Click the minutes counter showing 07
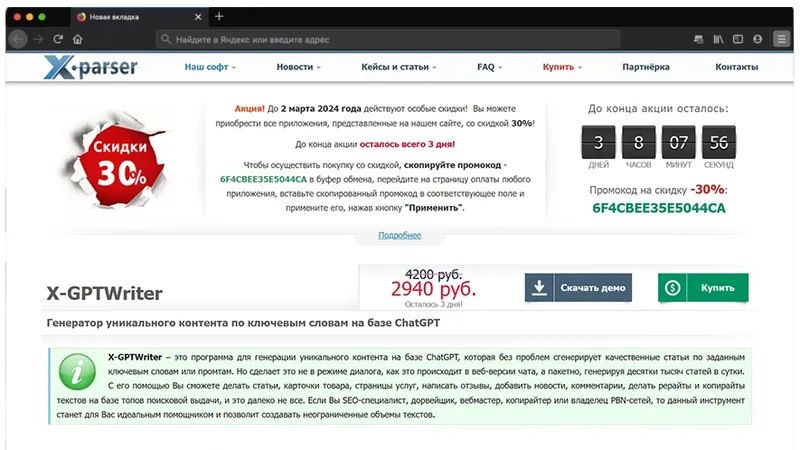This screenshot has height=450, width=800. click(679, 142)
